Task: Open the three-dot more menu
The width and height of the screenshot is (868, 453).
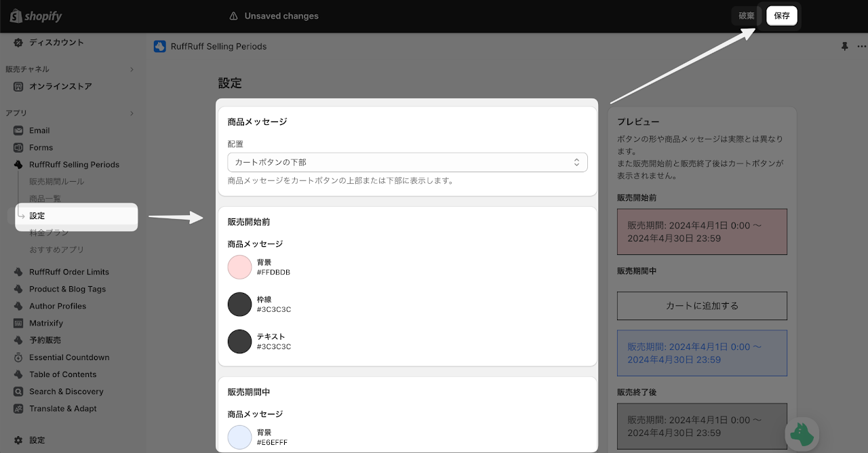Action: pyautogui.click(x=862, y=47)
